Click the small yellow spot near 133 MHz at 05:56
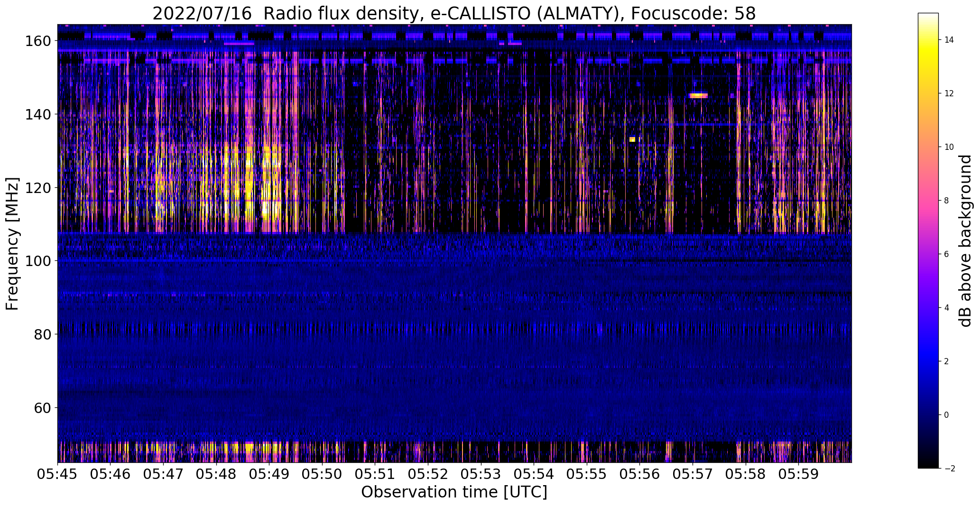This screenshot has height=506, width=980. (632, 139)
